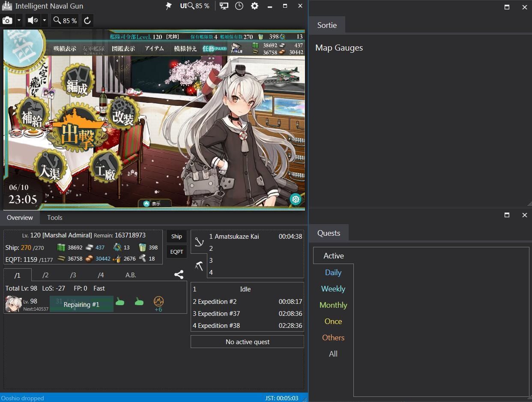This screenshot has width=532, height=402.
Task: Click the Expedition #37 row
Action: coord(247,313)
